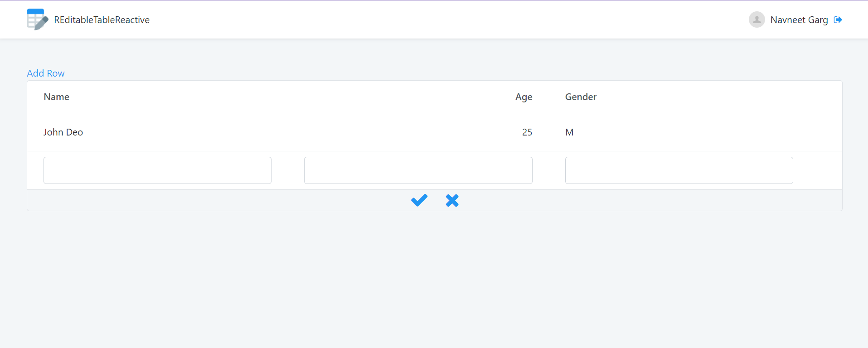The height and width of the screenshot is (348, 868).
Task: Focus the Gender input field in new row
Action: (679, 170)
